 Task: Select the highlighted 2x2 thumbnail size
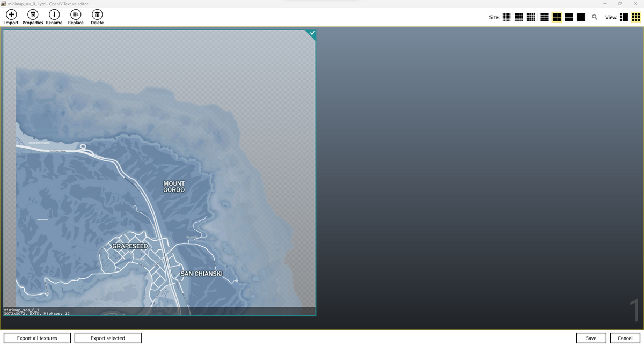click(x=557, y=17)
